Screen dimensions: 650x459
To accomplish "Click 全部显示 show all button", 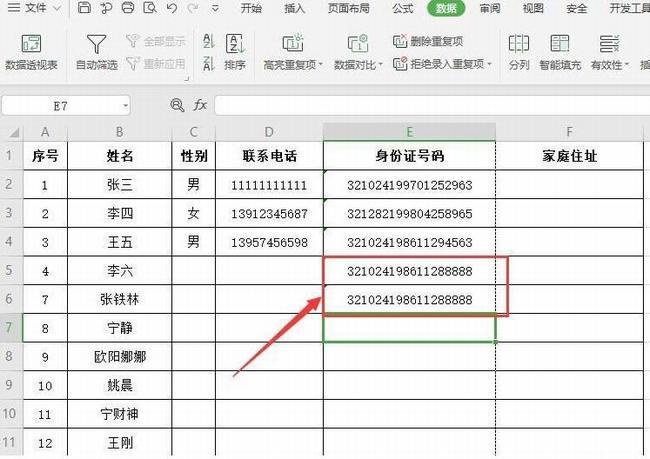I will tap(156, 41).
